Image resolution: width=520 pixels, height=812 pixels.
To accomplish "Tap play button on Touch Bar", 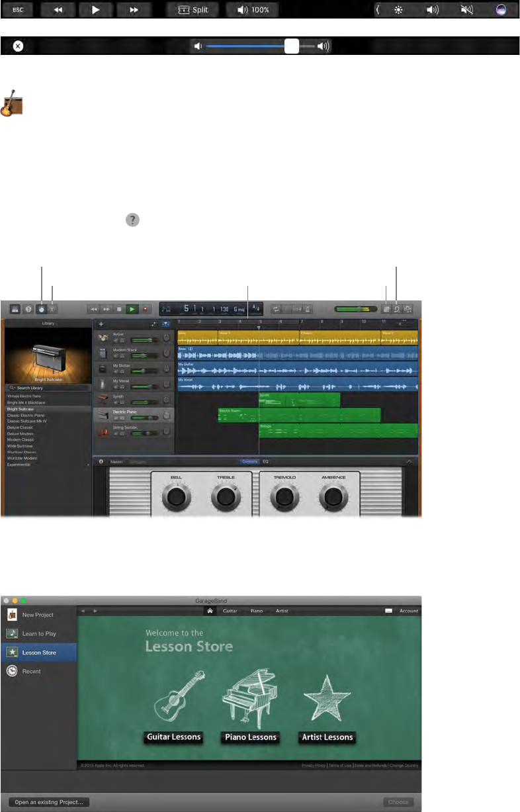I will [96, 10].
